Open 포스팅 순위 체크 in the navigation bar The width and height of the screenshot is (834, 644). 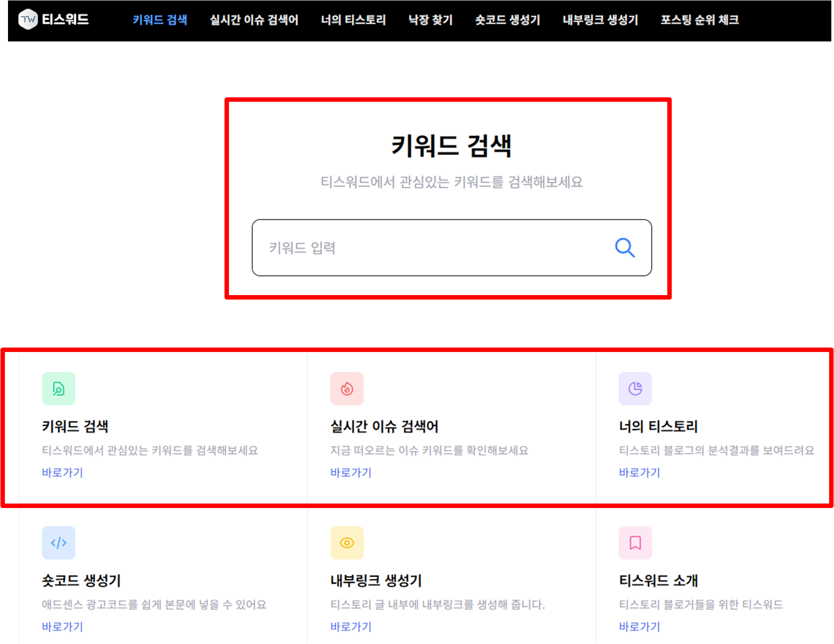[x=699, y=20]
